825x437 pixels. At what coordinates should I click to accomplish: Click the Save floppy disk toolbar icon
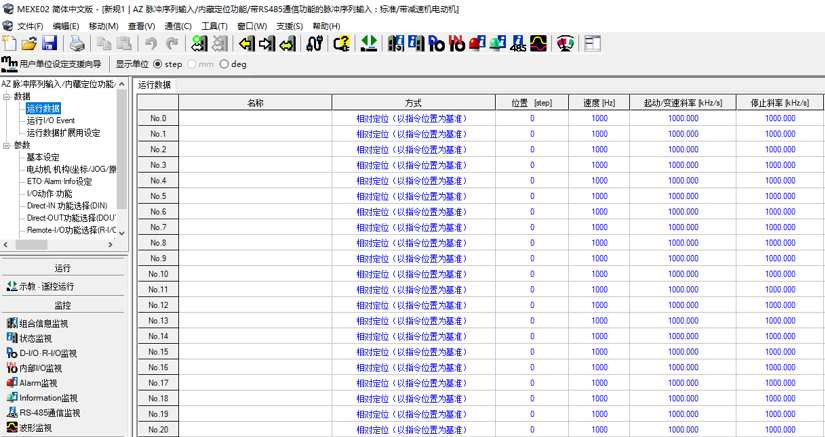(49, 44)
